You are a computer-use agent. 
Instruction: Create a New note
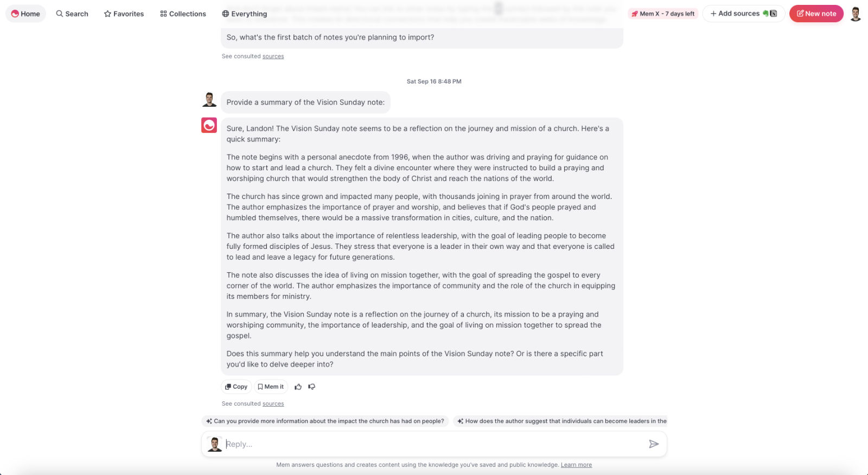pyautogui.click(x=816, y=14)
